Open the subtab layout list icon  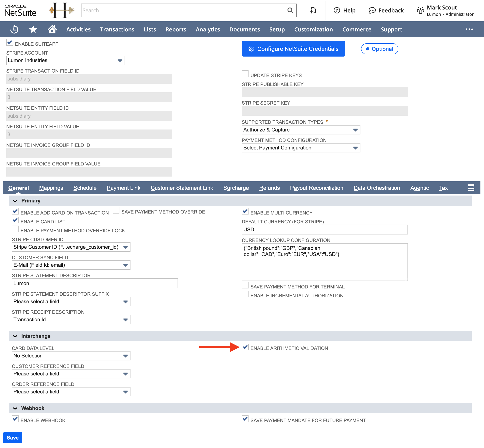coord(471,188)
